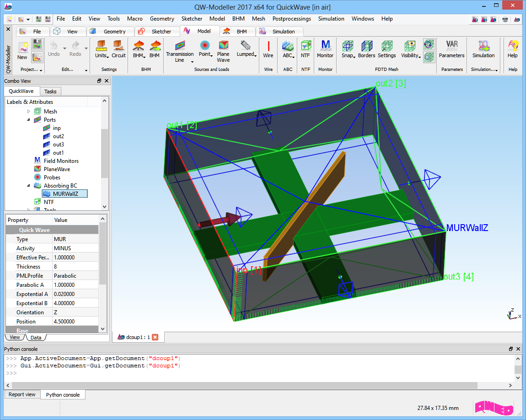Image resolution: width=526 pixels, height=420 pixels.
Task: Open FDTD mesh Settings
Action: point(387,49)
